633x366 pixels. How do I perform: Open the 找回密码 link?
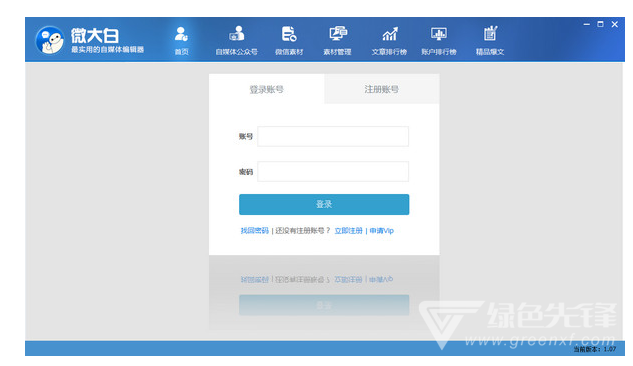point(254,230)
